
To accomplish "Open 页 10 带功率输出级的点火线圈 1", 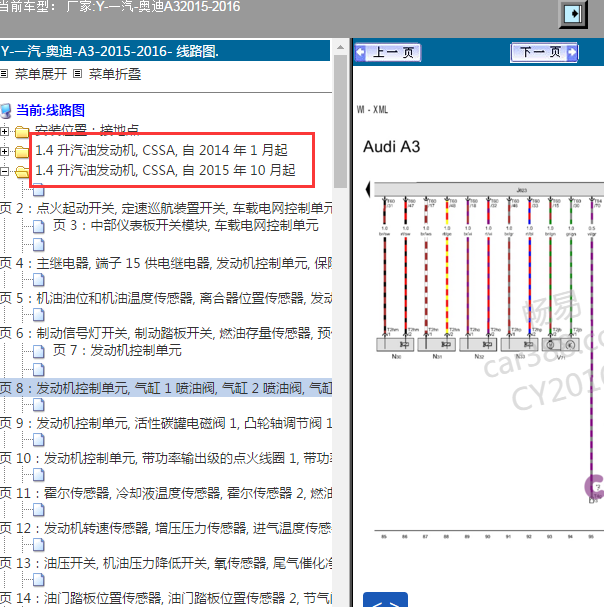I will coord(166,458).
